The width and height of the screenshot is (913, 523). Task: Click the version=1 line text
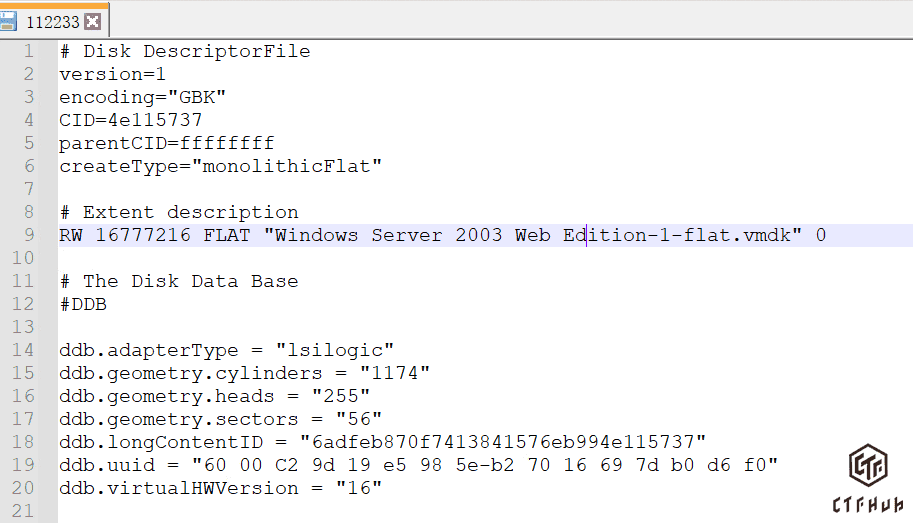click(112, 74)
